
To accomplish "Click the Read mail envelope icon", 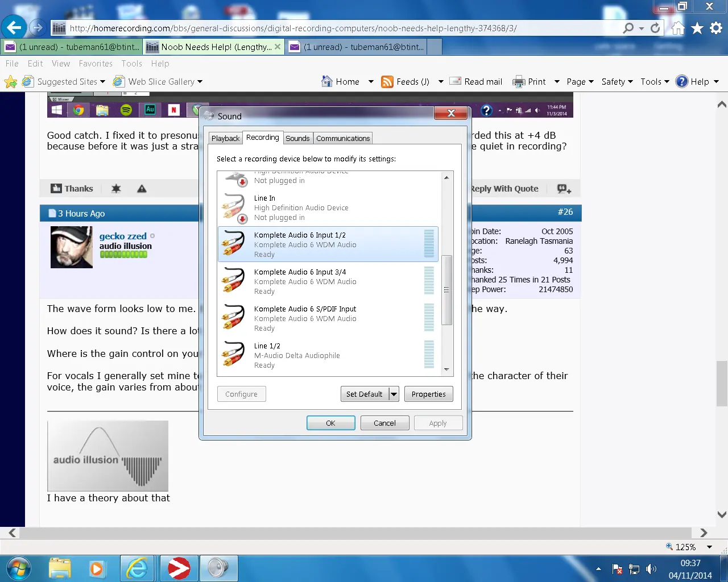I will pos(455,81).
